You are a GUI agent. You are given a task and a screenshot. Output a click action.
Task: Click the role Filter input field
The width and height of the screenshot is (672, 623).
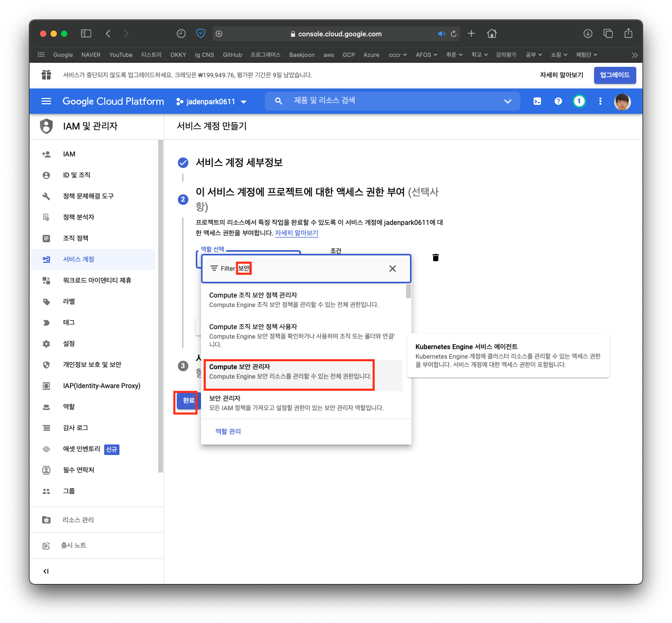pos(305,269)
